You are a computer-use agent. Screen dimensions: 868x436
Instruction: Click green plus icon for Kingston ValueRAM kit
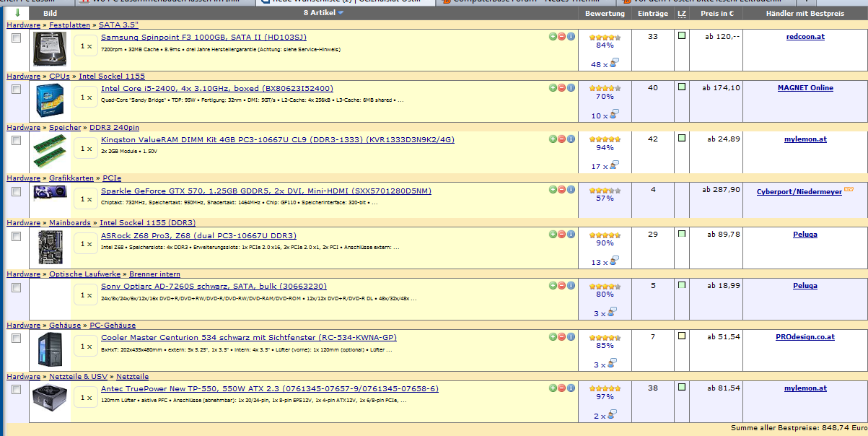553,139
